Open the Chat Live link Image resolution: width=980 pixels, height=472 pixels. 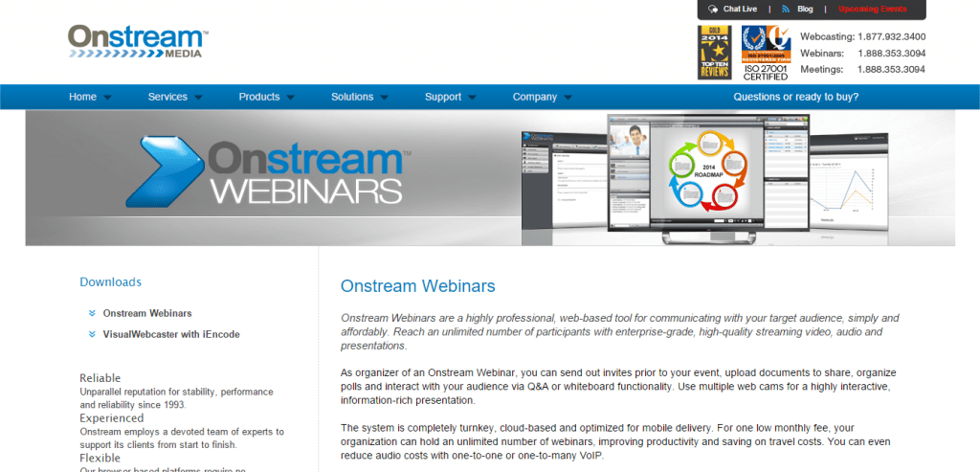(740, 10)
